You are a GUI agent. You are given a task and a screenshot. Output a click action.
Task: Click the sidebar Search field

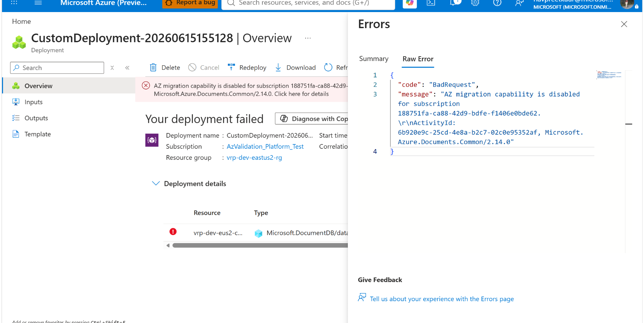coord(57,68)
